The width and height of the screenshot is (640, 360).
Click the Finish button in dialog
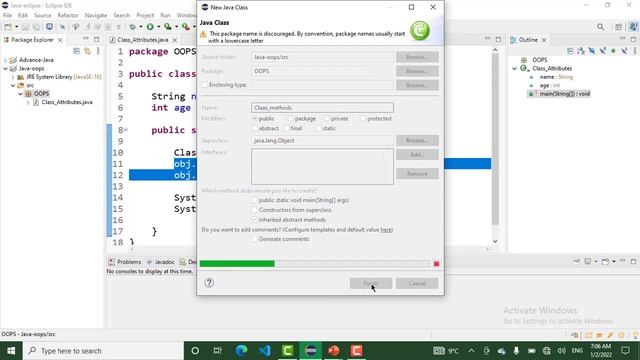pos(371,283)
